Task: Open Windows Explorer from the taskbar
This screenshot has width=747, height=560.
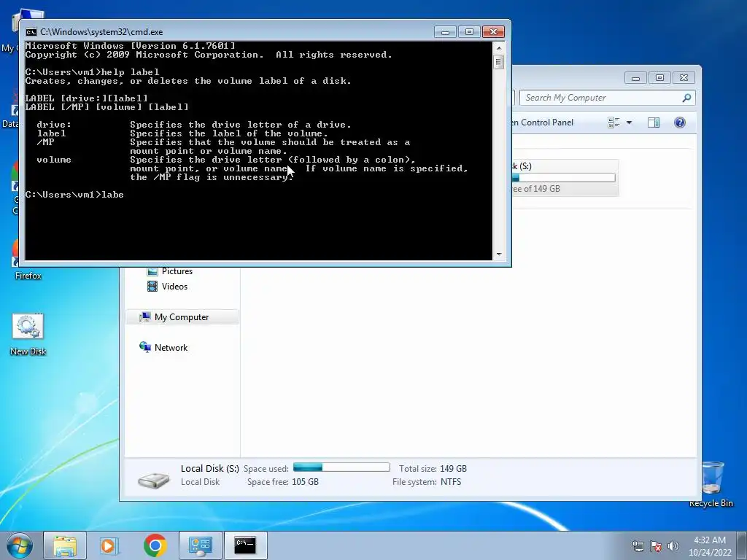Action: [x=65, y=545]
